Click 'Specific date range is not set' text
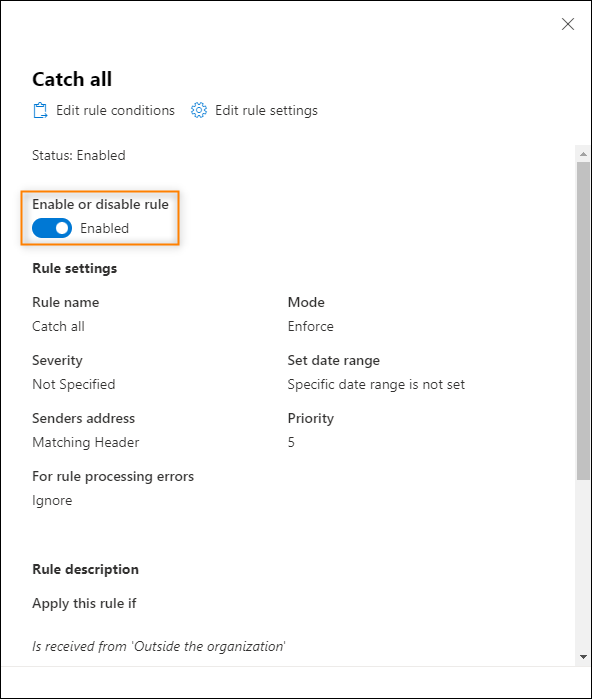 (376, 384)
